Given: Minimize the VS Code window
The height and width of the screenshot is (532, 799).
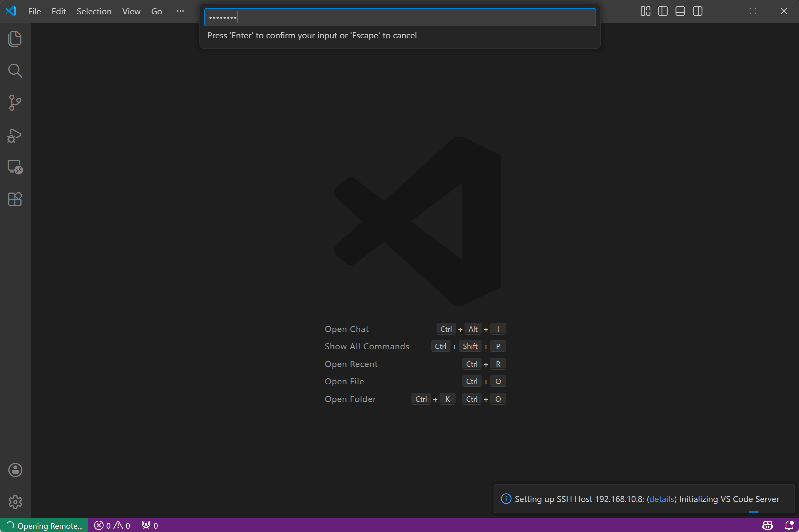Looking at the screenshot, I should [723, 11].
